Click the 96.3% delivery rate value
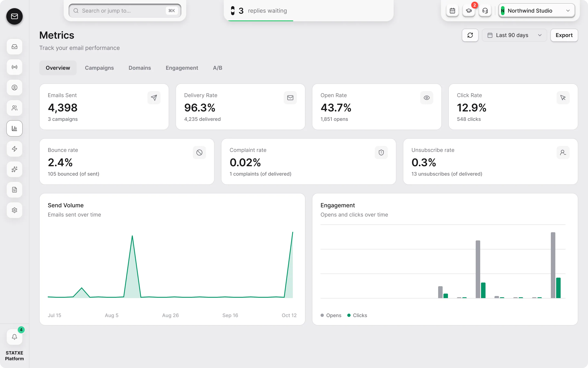Screen dimensions: 588x368 [200, 108]
